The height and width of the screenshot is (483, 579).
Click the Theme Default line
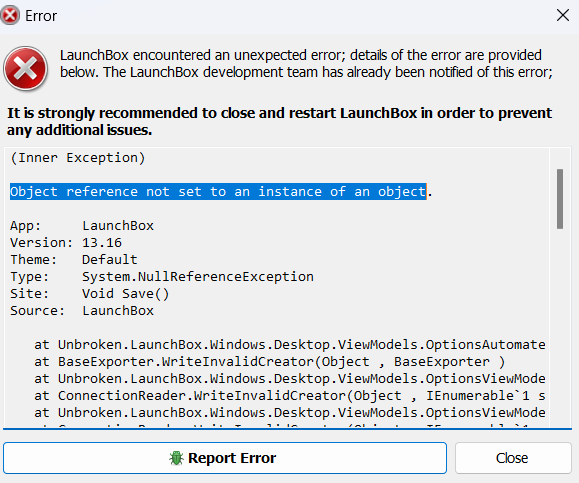coord(73,260)
